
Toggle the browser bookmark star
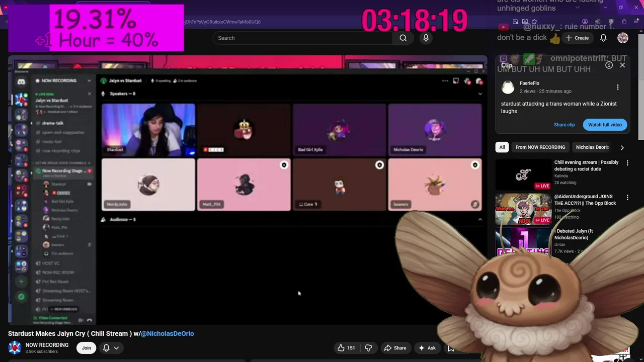(x=534, y=22)
